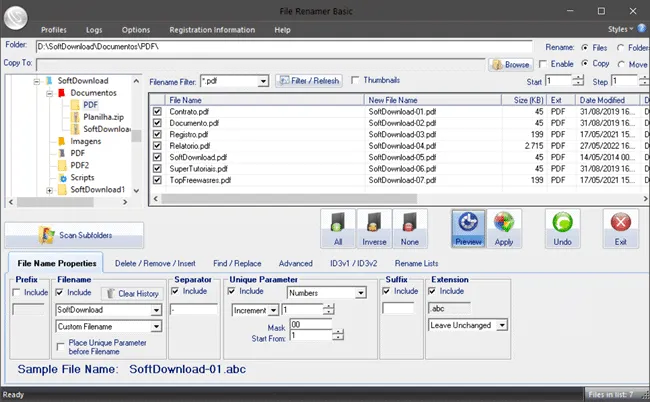Open the Filename Filter dropdown
This screenshot has width=650, height=402.
(x=263, y=81)
